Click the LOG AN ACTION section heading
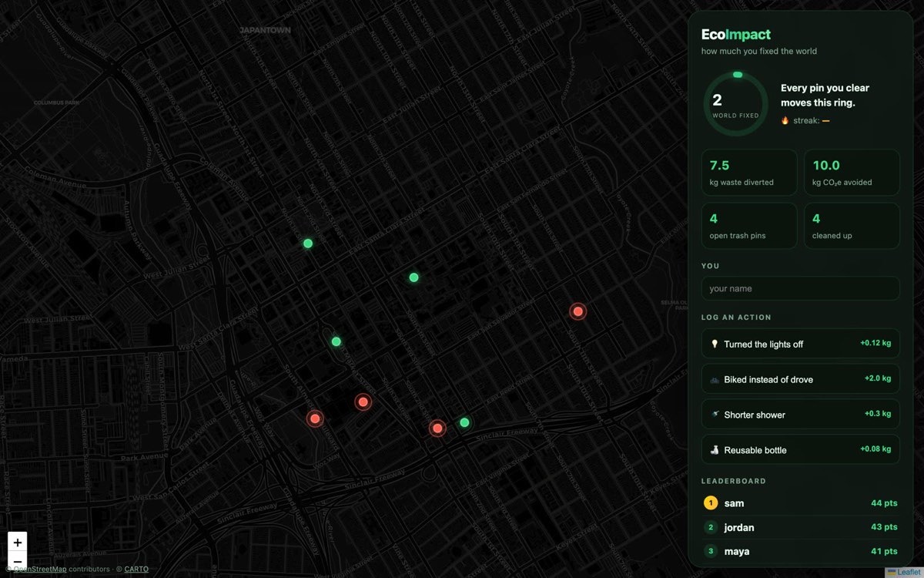Screen dimensions: 924x578 736,318
